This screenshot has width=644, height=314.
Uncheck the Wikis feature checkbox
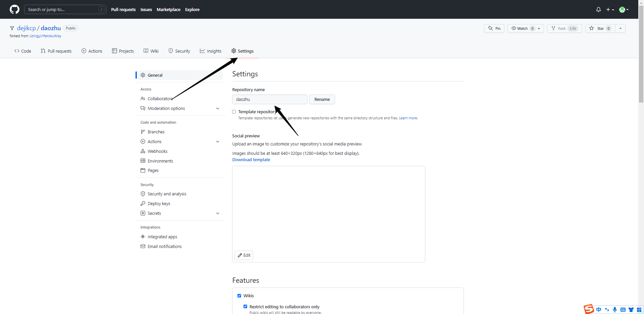[x=239, y=296]
